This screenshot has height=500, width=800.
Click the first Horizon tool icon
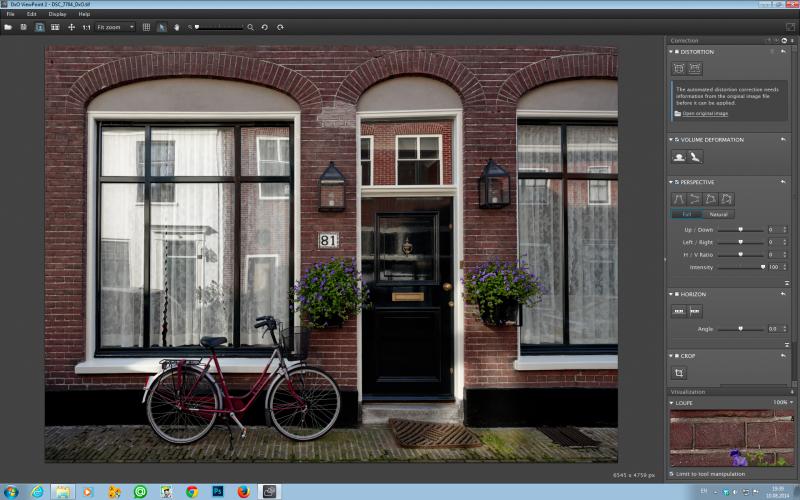coord(679,311)
